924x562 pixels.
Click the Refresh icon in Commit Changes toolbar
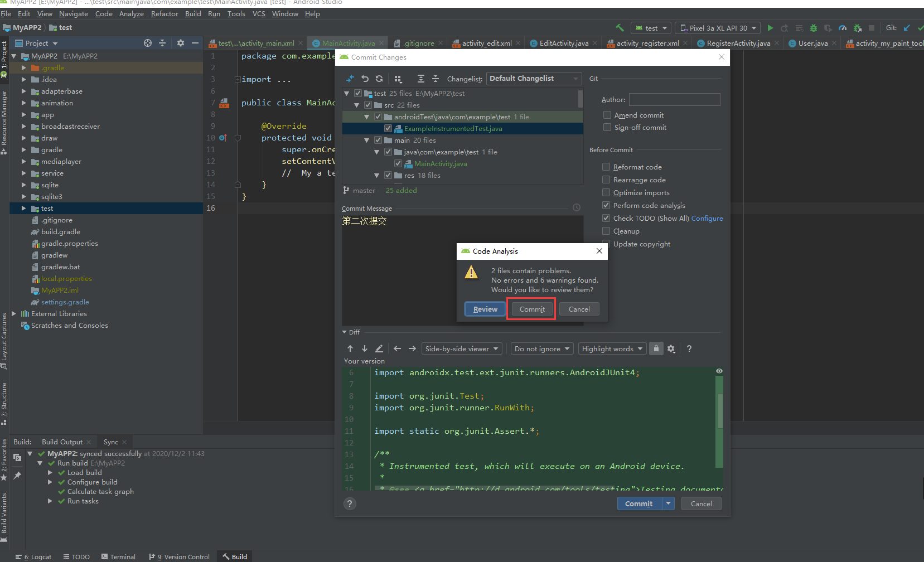(x=379, y=79)
